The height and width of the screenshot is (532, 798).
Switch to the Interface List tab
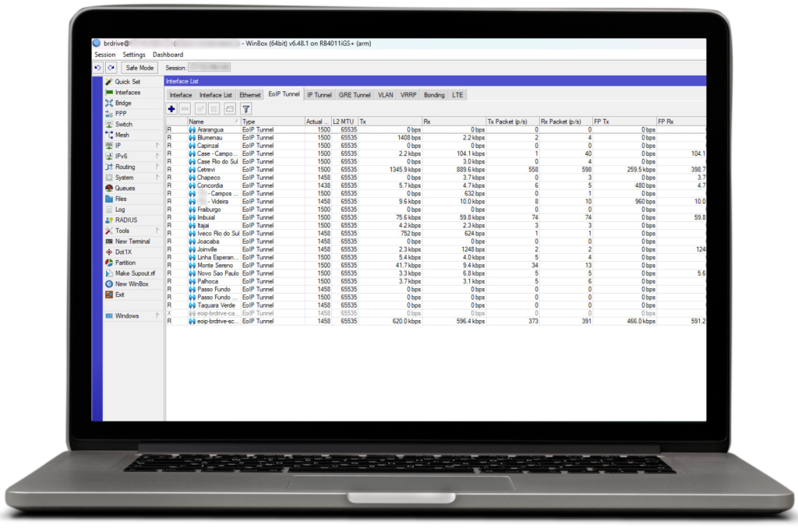click(215, 95)
